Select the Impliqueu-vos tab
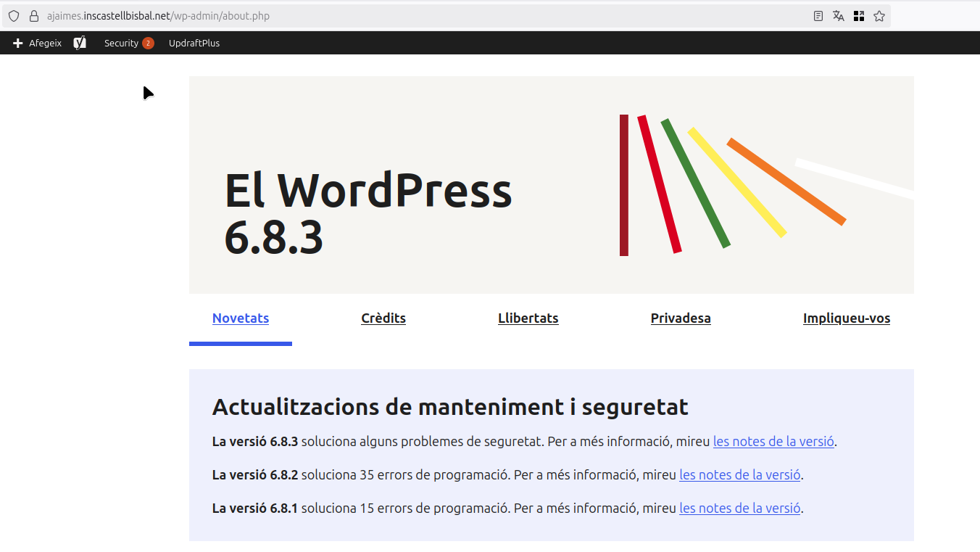This screenshot has height=552, width=980. 846,318
